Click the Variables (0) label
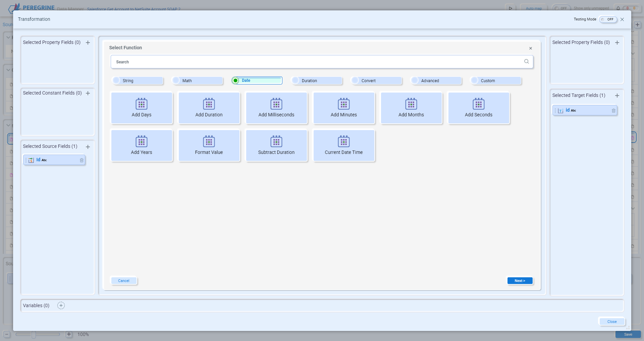Image resolution: width=644 pixels, height=341 pixels. coord(36,305)
